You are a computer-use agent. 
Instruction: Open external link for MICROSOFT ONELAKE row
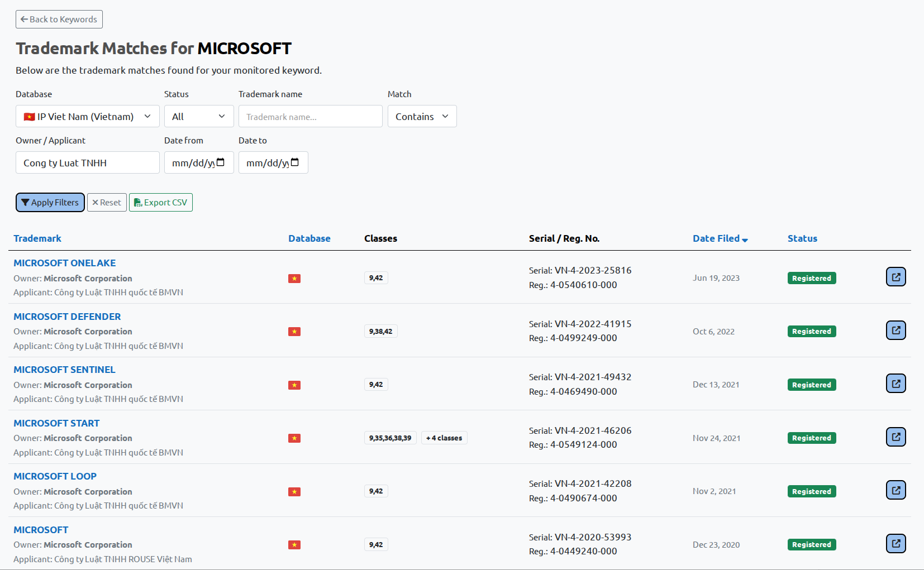click(896, 277)
